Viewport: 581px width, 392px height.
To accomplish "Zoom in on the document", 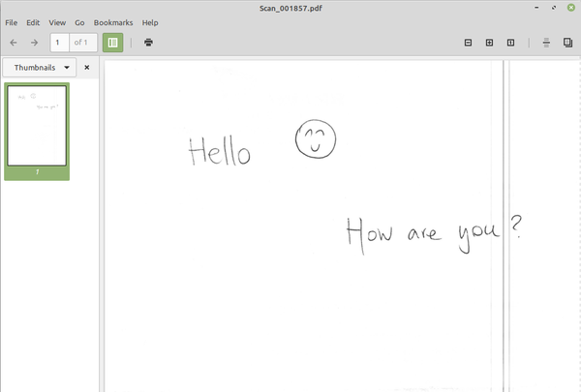I will 489,43.
